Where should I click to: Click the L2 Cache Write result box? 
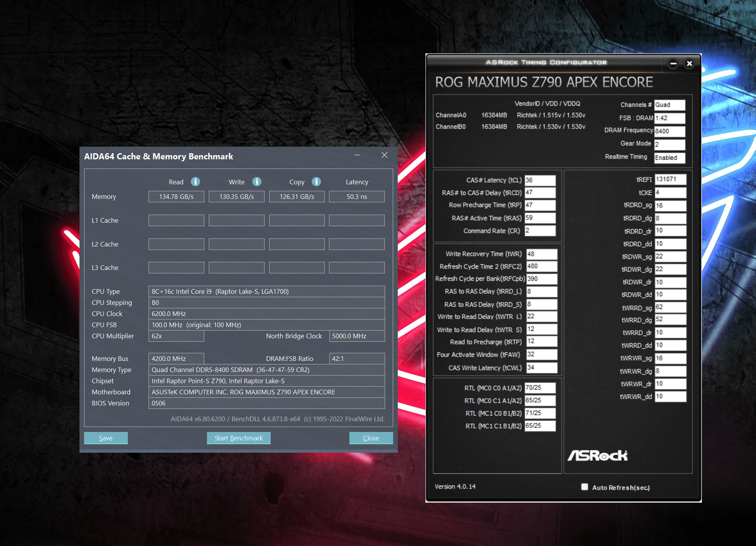coord(237,244)
